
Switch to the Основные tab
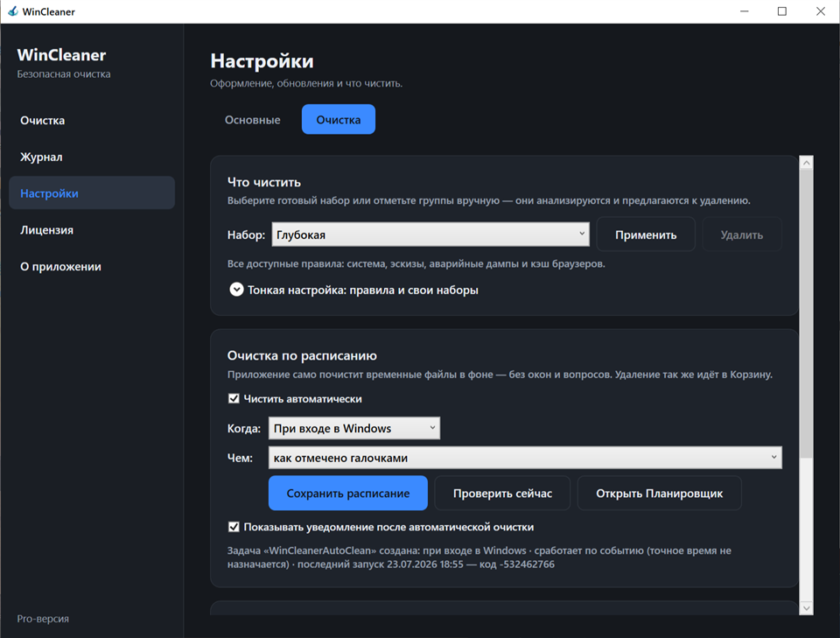252,119
